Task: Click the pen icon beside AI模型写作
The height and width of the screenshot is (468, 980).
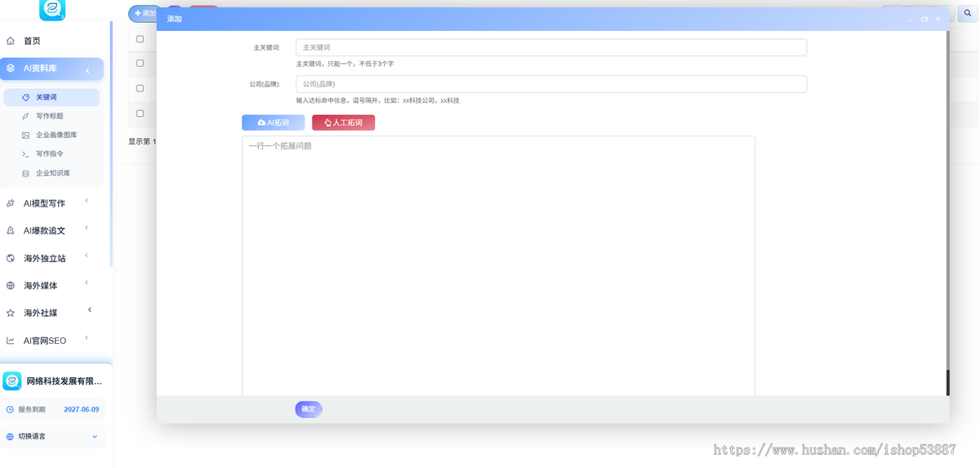Action: tap(11, 203)
